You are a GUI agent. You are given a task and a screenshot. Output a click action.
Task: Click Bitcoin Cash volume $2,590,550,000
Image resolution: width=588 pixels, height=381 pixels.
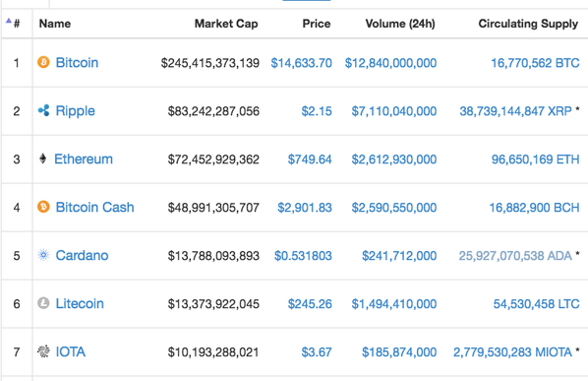(x=393, y=208)
